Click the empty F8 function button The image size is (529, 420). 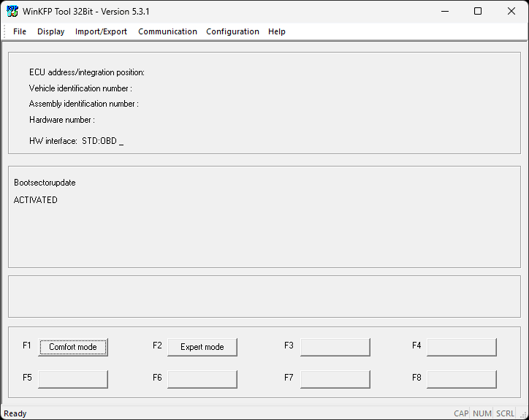click(x=462, y=379)
